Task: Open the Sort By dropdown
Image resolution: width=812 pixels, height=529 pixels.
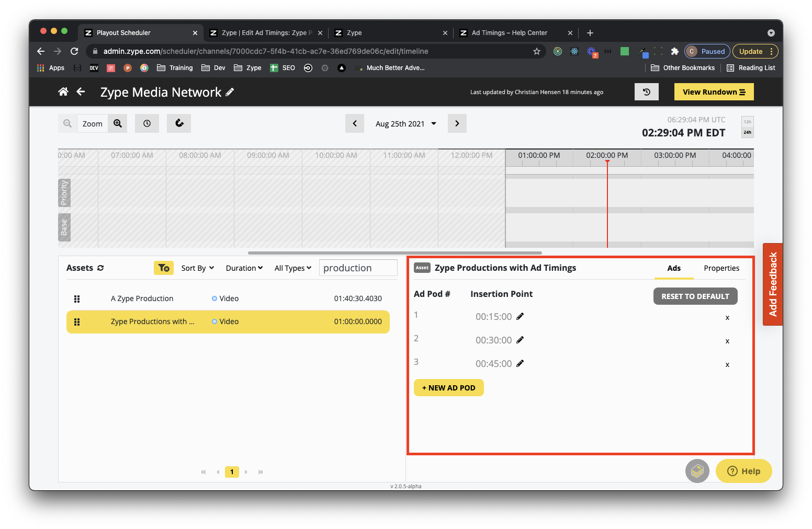Action: (198, 268)
